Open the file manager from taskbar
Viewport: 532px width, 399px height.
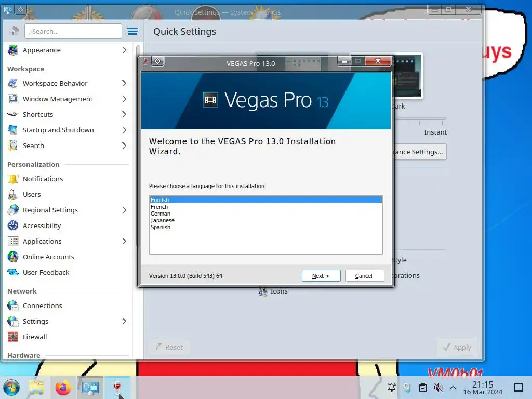click(x=36, y=388)
